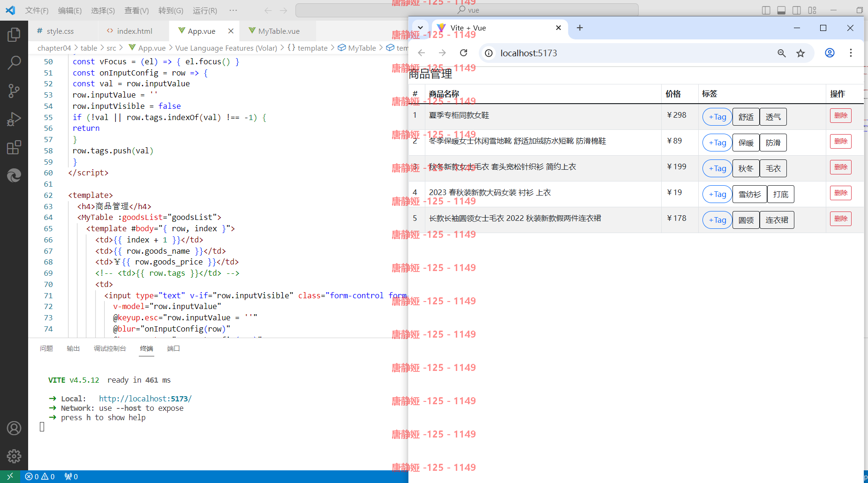Bookmark this page with star icon
The width and height of the screenshot is (868, 483).
tap(800, 53)
